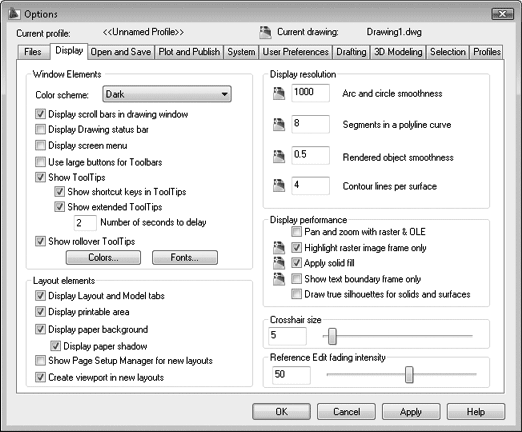Open the 3D Modeling tab
The image size is (522, 432).
click(x=398, y=52)
